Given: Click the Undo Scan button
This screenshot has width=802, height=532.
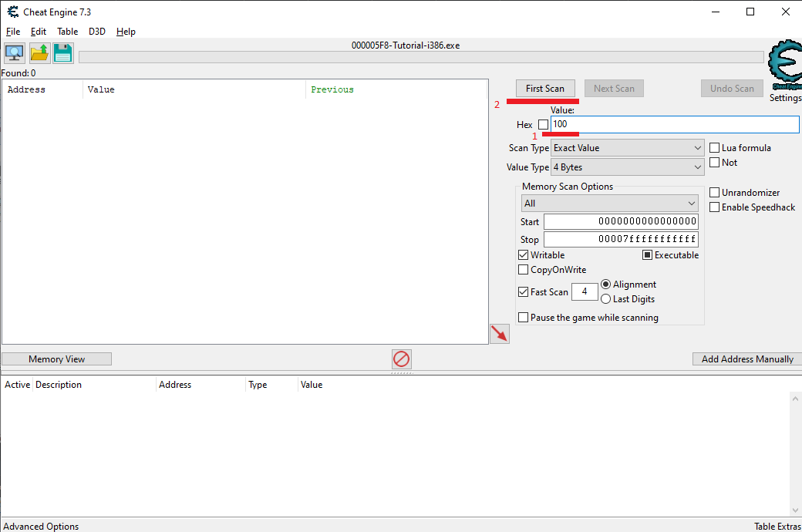Looking at the screenshot, I should point(732,89).
